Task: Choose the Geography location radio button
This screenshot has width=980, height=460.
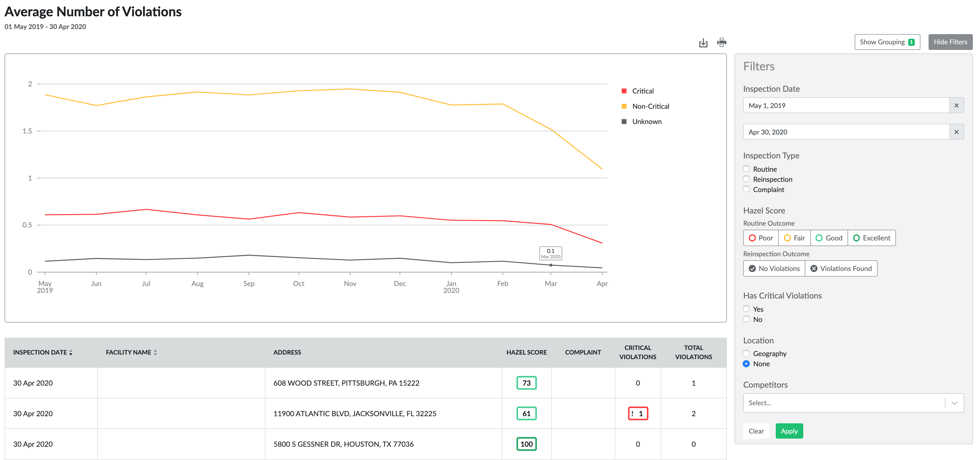Action: click(x=746, y=354)
